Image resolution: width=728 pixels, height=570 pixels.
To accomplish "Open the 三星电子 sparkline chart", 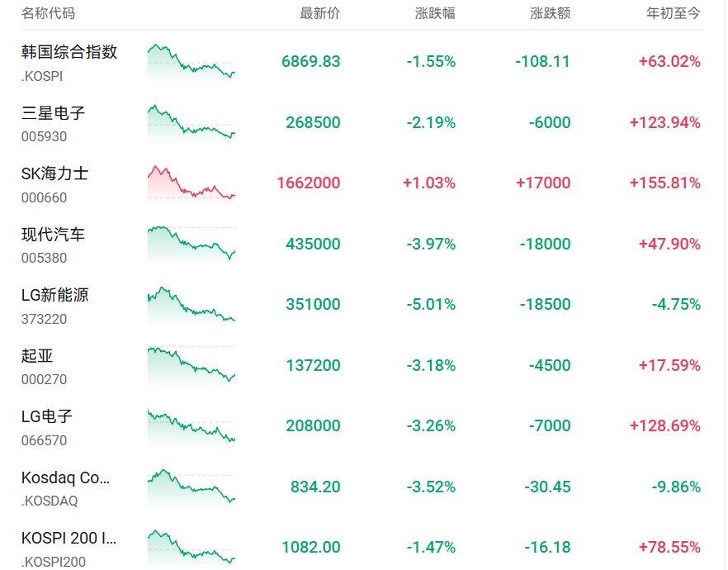I will (191, 123).
